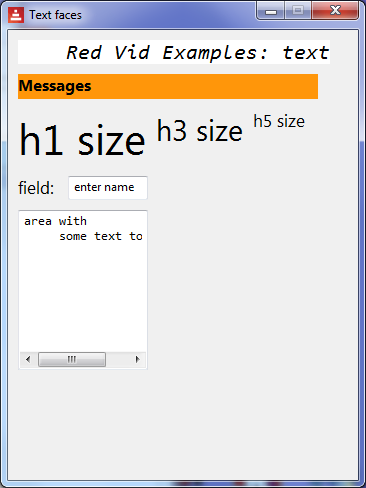
Task: Click the "Text faces" window title text
Action: [x=55, y=15]
